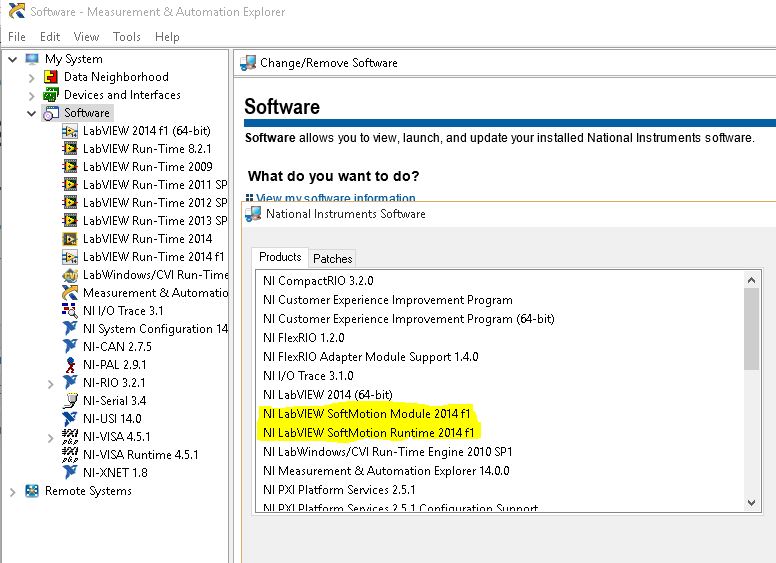Image resolution: width=776 pixels, height=563 pixels.
Task: Click the Data Neighborhood icon
Action: [50, 77]
